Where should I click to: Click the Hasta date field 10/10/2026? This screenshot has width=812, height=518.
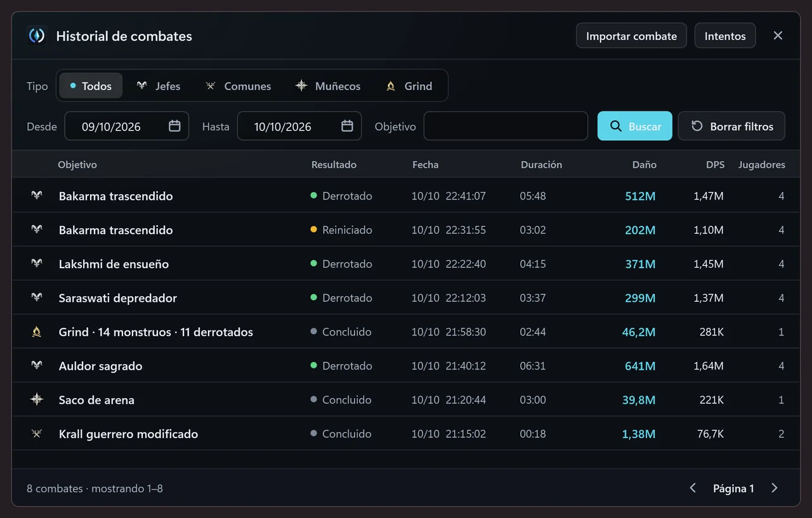coord(299,126)
